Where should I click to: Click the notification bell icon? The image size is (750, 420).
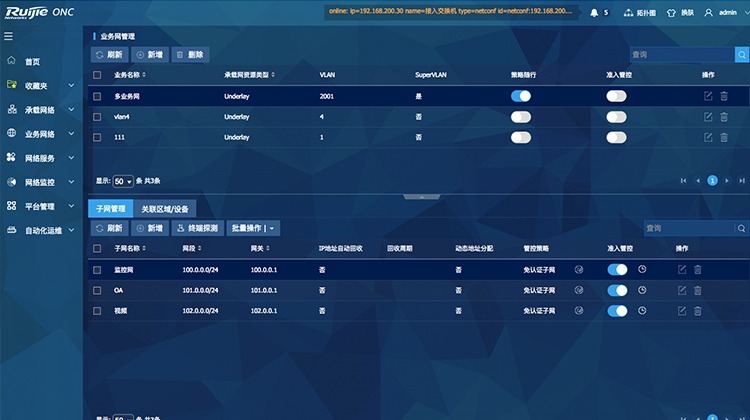(594, 12)
